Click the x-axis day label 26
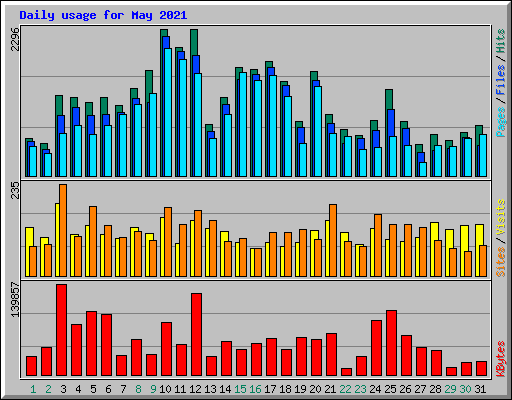512x400 pixels. (x=405, y=389)
